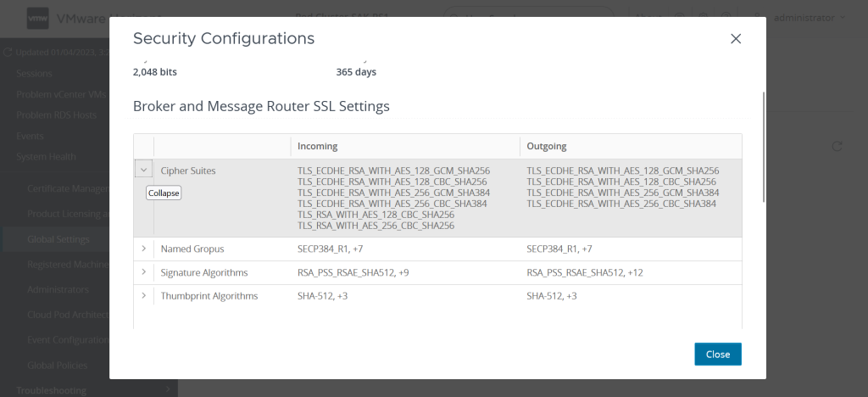Open Administrators in the sidebar

point(58,289)
